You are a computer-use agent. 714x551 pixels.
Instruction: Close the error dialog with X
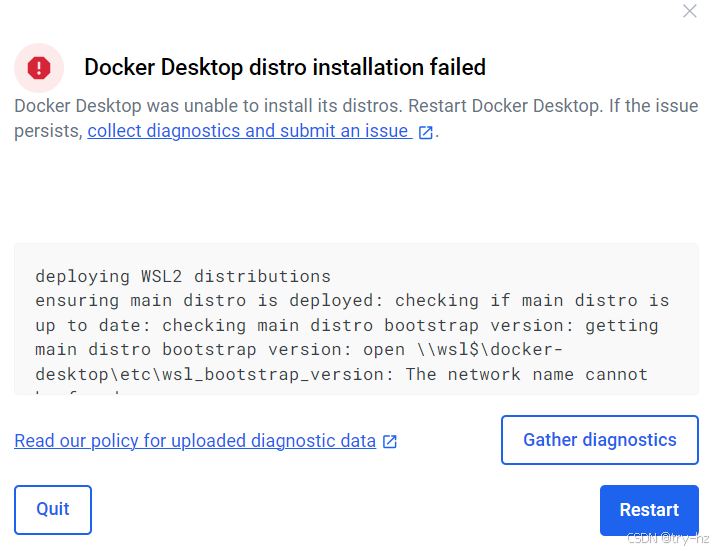(x=689, y=11)
